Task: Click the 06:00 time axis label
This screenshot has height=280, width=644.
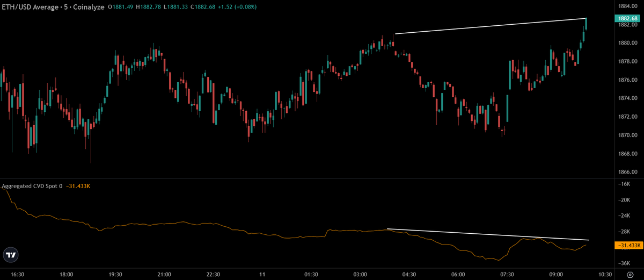Action: click(458, 275)
